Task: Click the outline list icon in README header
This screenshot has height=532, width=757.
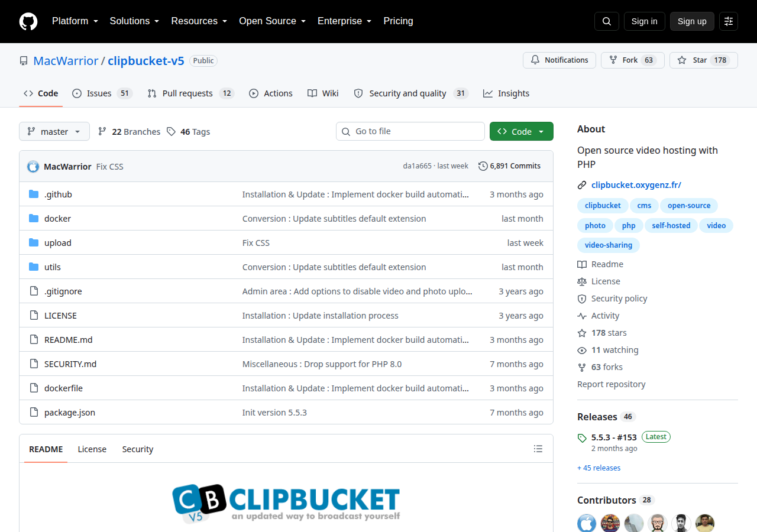Action: click(x=538, y=449)
